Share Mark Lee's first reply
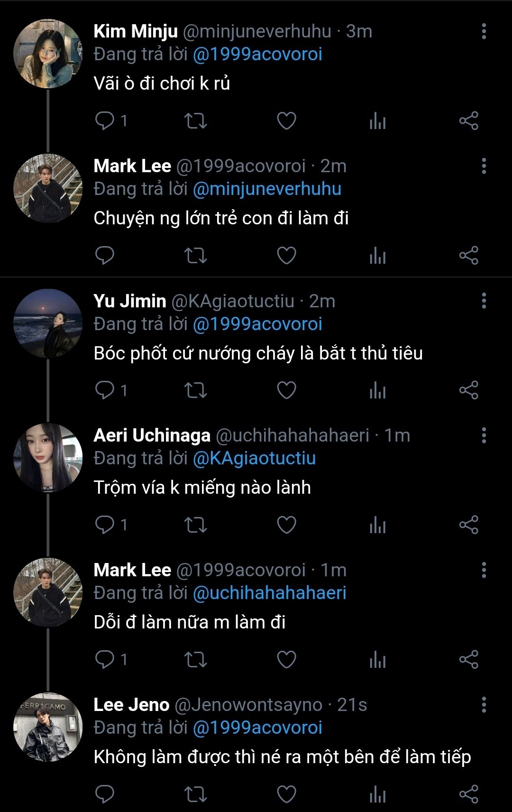The image size is (512, 812). click(x=468, y=256)
